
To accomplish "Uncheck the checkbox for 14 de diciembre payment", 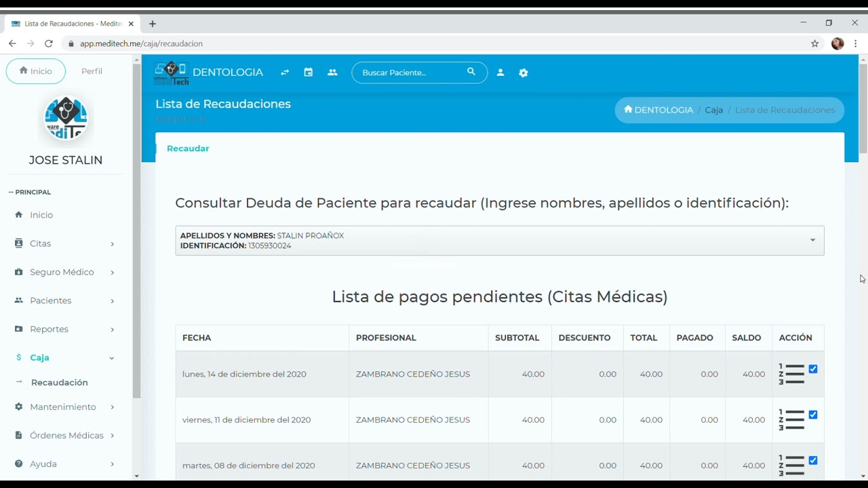I will click(813, 369).
